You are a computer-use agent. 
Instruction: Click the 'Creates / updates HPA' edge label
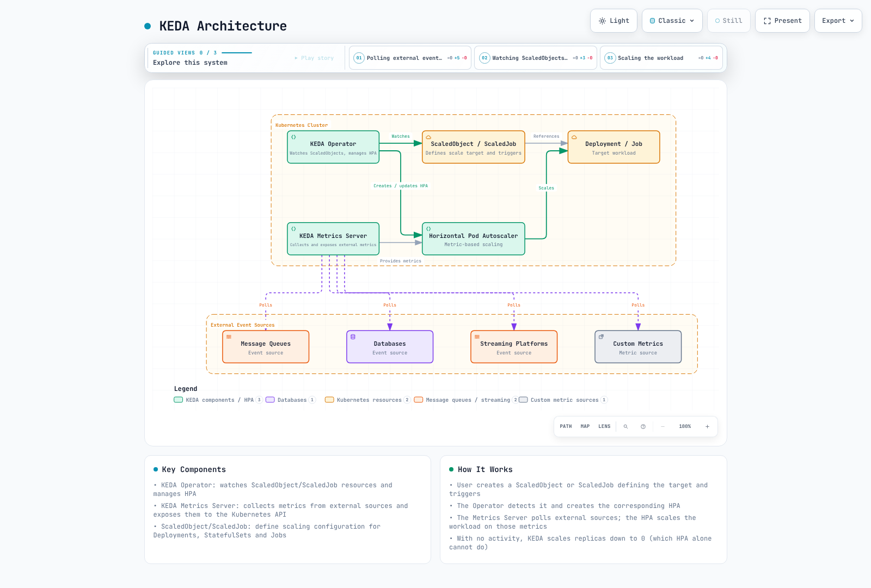401,186
